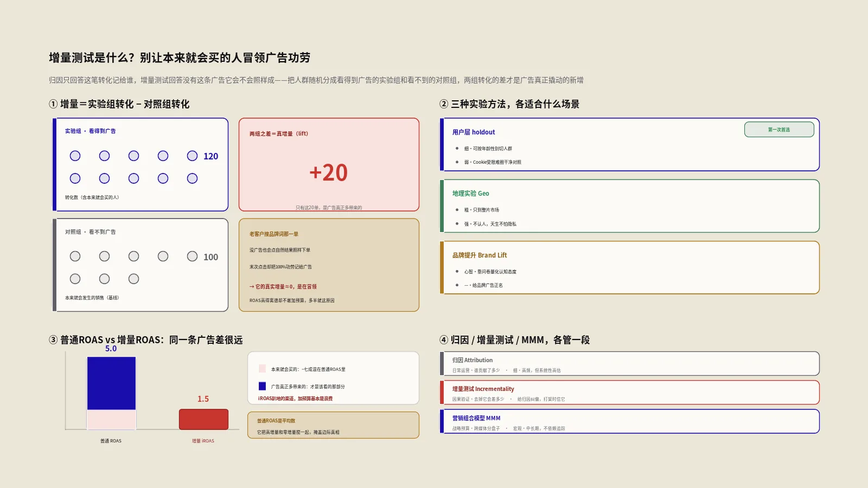Screen dimensions: 868x488
Task: Click section heading ③ 普通ROAS vs 增量ROAS
Action: (146, 340)
